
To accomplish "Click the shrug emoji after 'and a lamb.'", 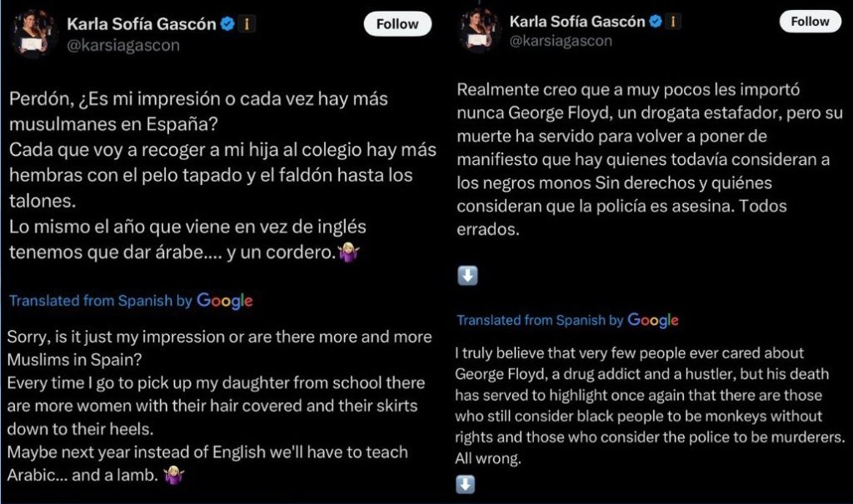I will 175,477.
